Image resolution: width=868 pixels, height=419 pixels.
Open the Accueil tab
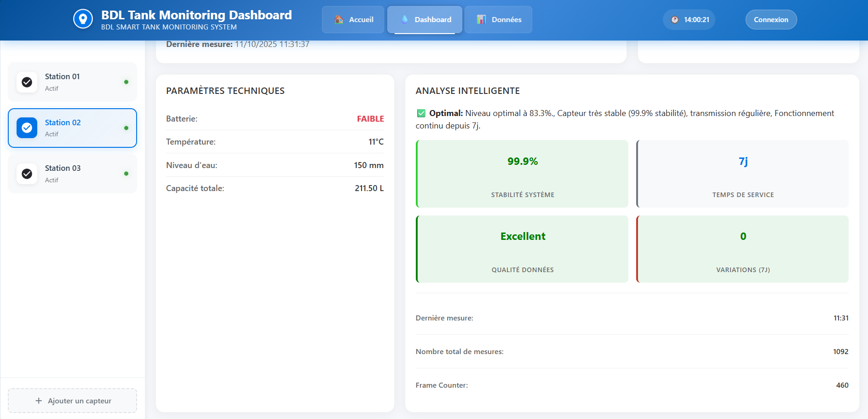[353, 19]
